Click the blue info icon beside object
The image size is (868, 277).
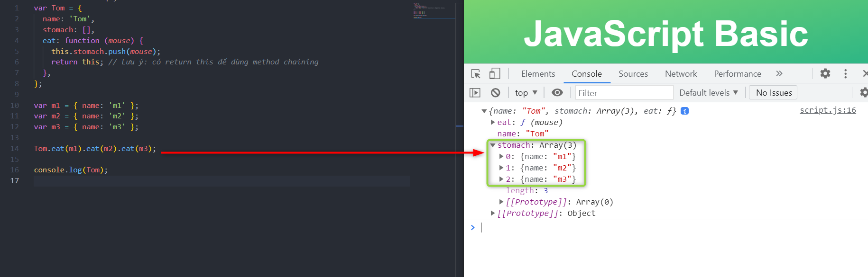tap(684, 111)
